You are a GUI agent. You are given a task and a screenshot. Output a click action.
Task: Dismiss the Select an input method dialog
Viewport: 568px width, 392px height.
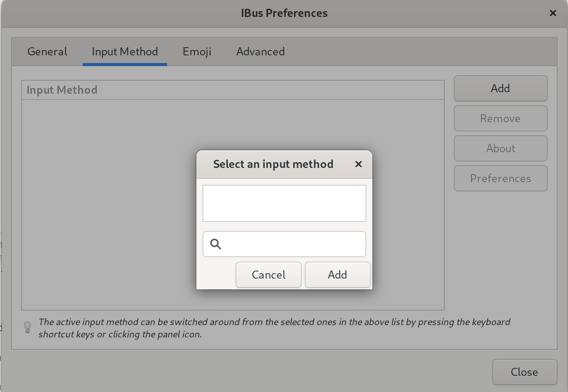pos(358,164)
